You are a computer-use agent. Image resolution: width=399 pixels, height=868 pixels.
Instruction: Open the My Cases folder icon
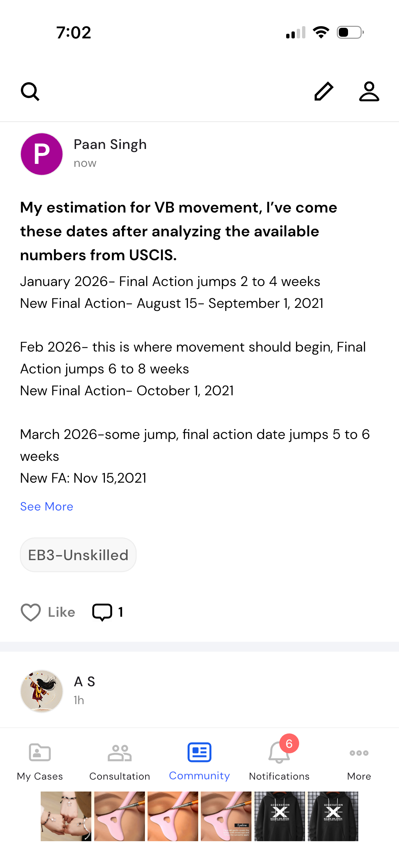point(40,753)
